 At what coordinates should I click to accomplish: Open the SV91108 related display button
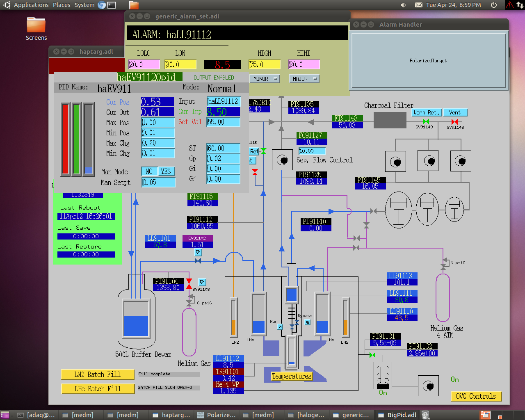coord(202,282)
